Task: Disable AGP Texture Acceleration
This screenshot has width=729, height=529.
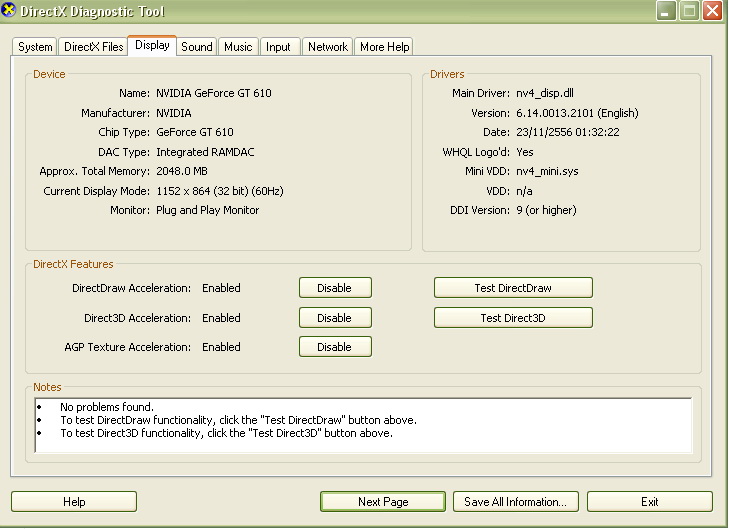Action: point(335,347)
